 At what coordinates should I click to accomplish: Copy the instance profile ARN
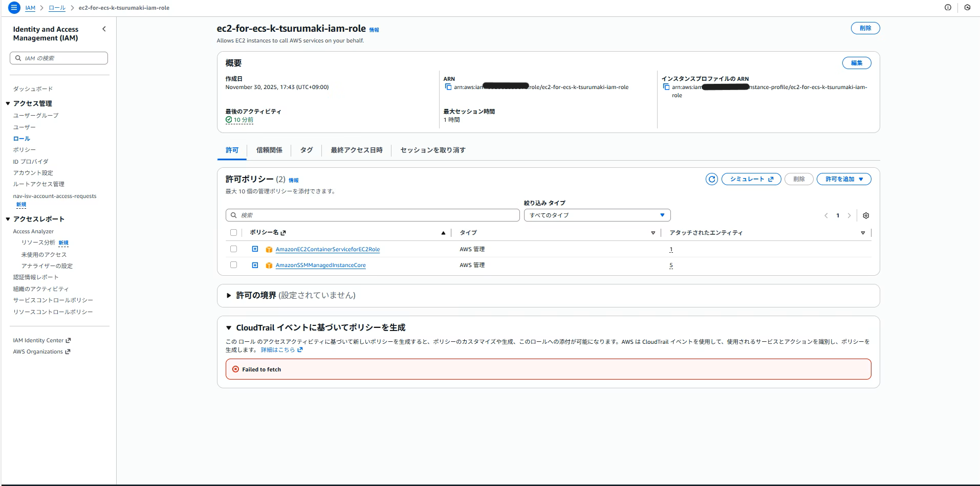[x=666, y=87]
